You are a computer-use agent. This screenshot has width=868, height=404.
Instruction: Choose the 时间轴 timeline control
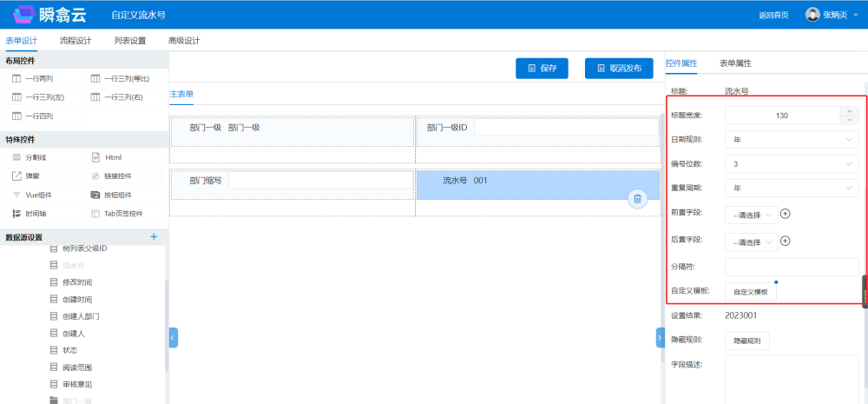tap(36, 214)
